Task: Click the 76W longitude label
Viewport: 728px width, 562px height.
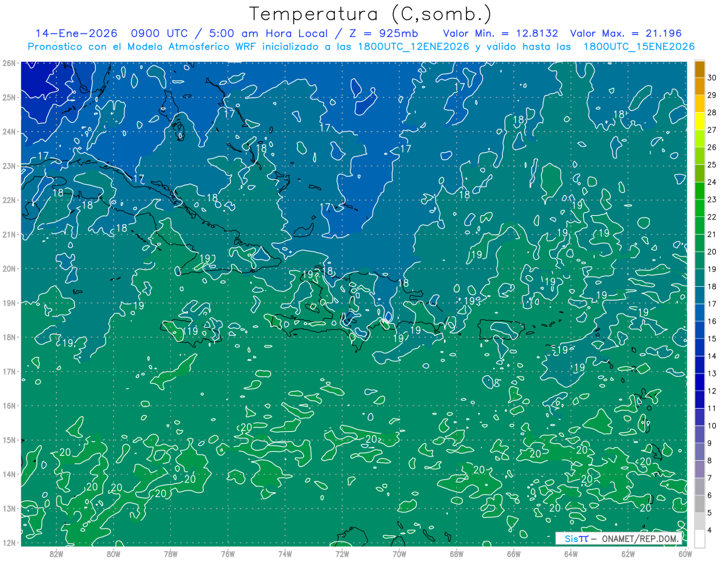Action: 228,554
